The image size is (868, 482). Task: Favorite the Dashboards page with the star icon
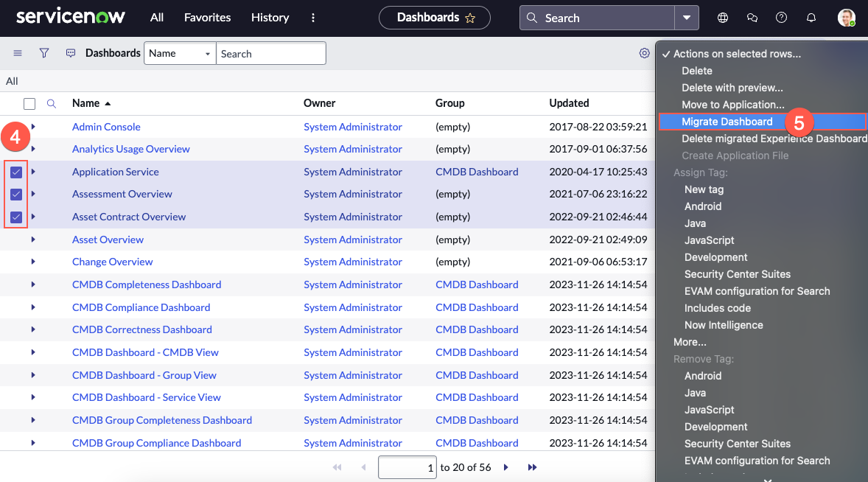pyautogui.click(x=470, y=18)
